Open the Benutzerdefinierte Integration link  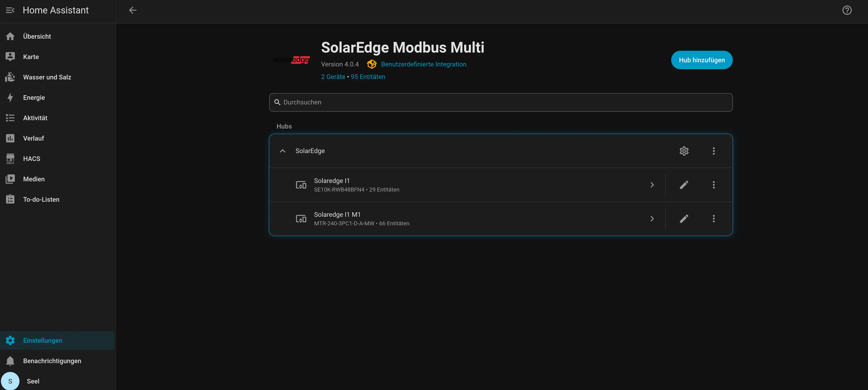424,64
